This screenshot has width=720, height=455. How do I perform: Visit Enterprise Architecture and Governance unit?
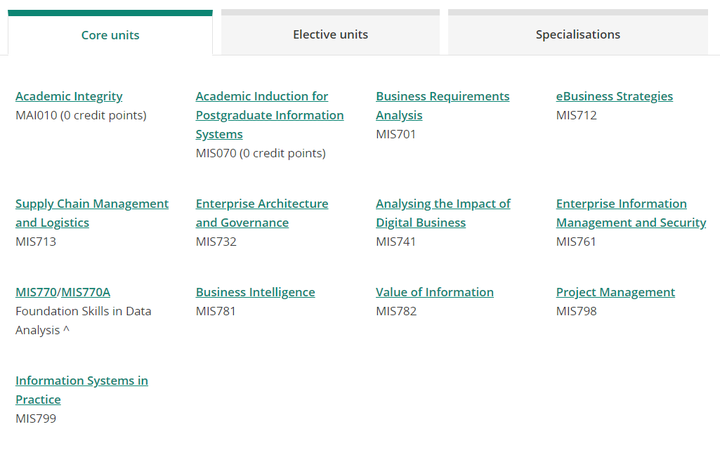(x=262, y=213)
